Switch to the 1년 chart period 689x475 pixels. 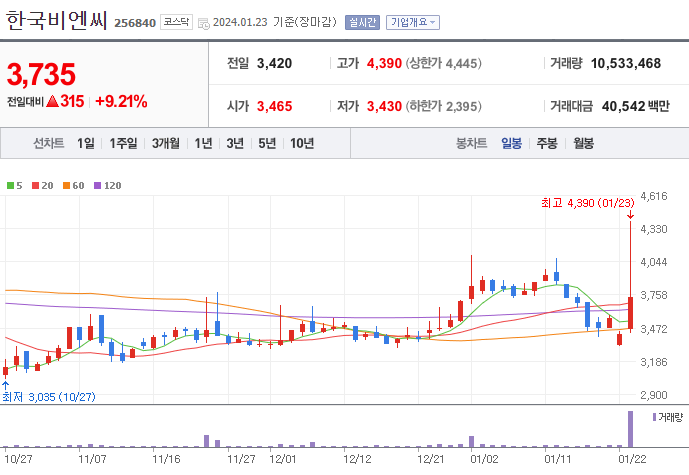tap(203, 143)
